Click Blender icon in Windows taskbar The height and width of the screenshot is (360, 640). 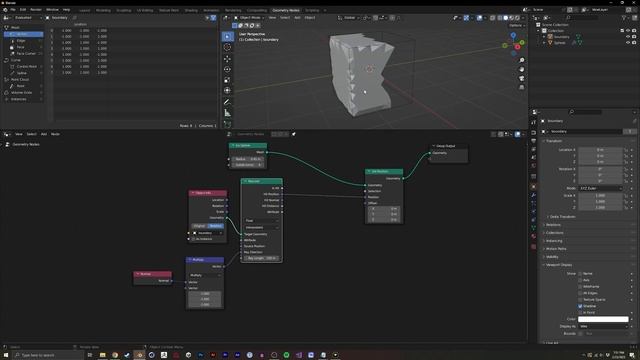click(x=139, y=355)
